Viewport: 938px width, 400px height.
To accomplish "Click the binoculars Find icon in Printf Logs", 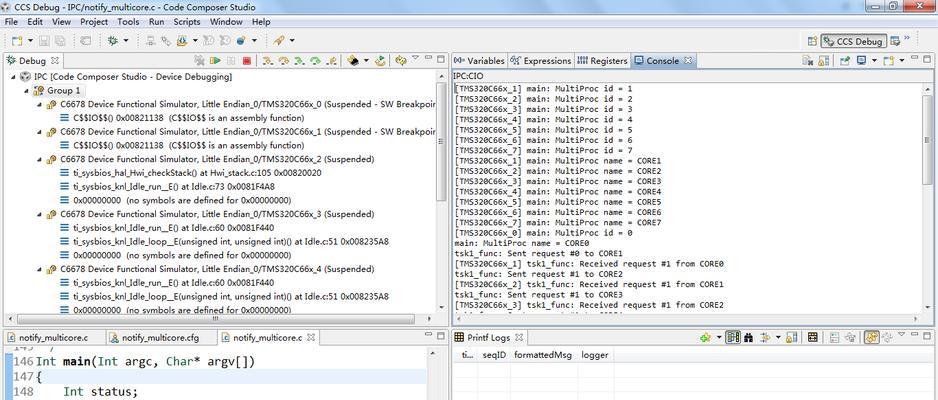I will 748,338.
